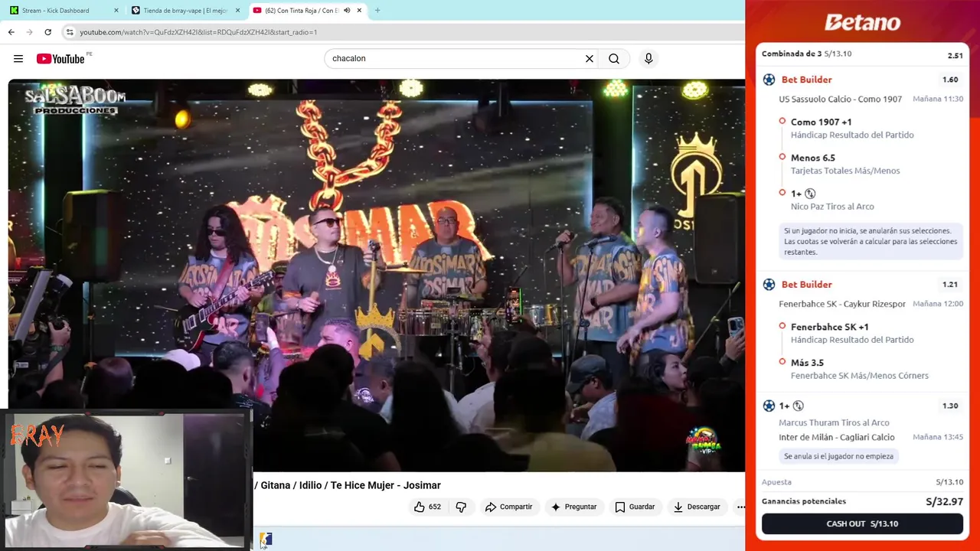Click the address bar URL
This screenshot has width=980, height=551.
coord(198,32)
